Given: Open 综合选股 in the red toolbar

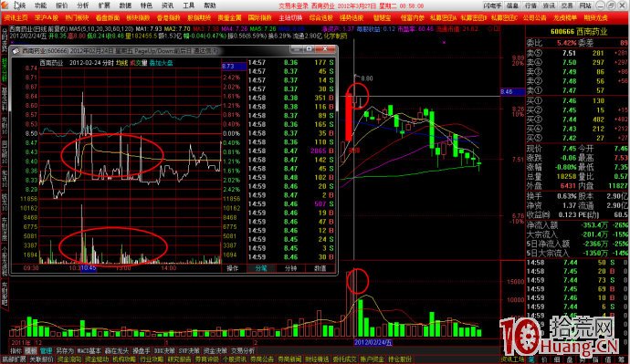Looking at the screenshot, I should click(321, 18).
